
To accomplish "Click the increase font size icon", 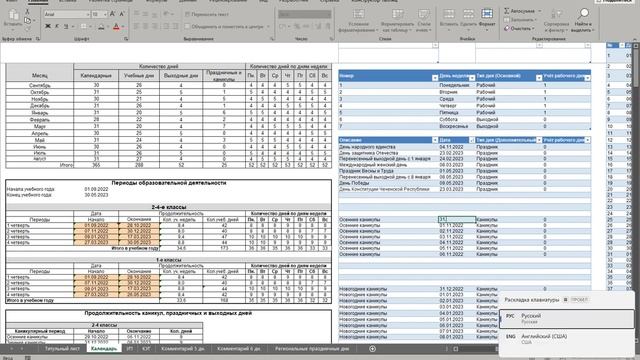I will point(113,14).
